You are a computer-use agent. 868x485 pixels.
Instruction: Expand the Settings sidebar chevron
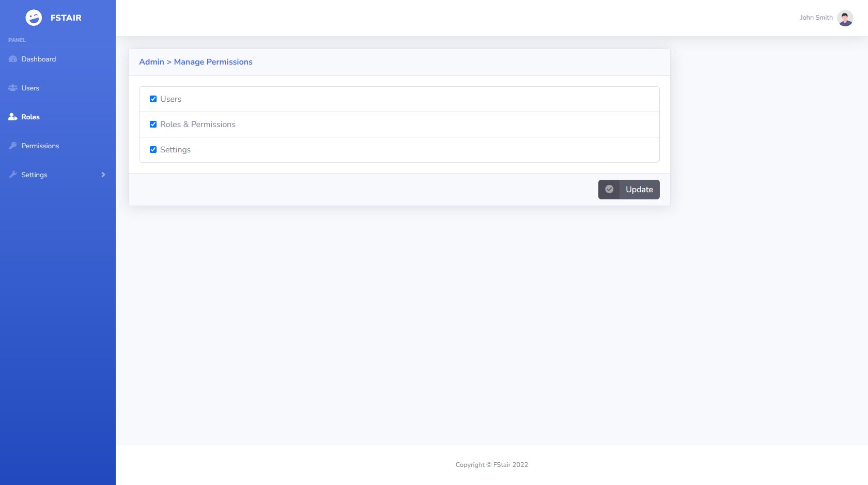103,175
